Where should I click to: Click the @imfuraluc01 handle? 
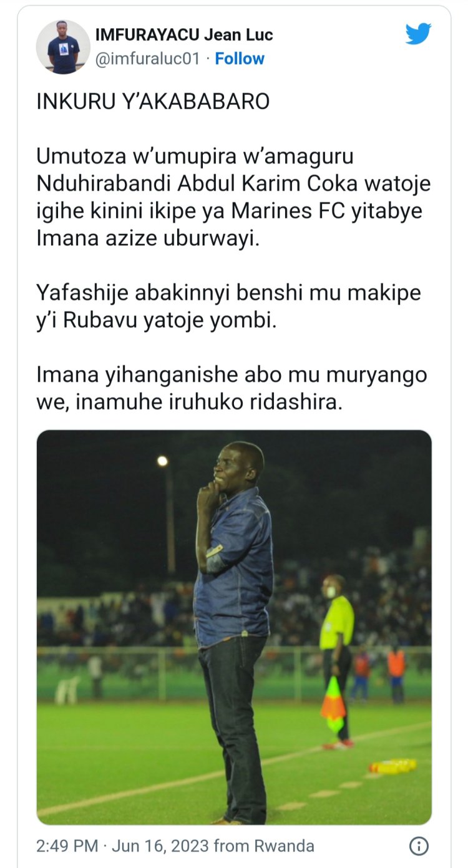(147, 59)
